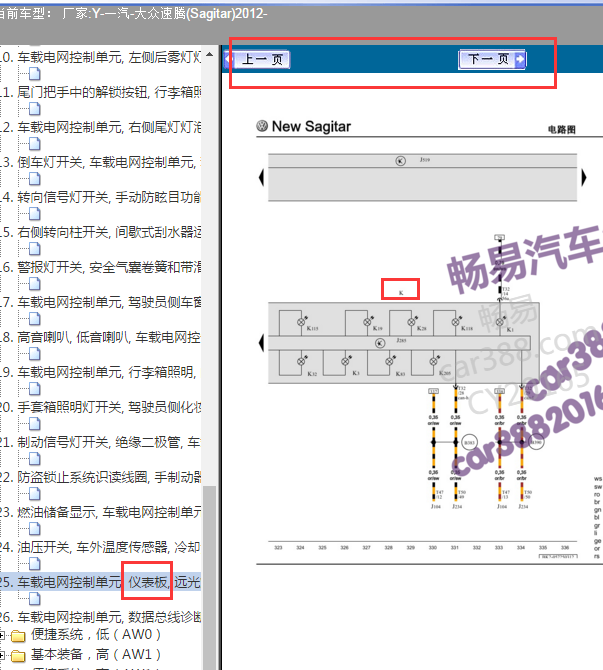Viewport: 603px width, 670px height.
Task: Expand the 便捷系统，低（AW0）tree node
Action: point(2,635)
